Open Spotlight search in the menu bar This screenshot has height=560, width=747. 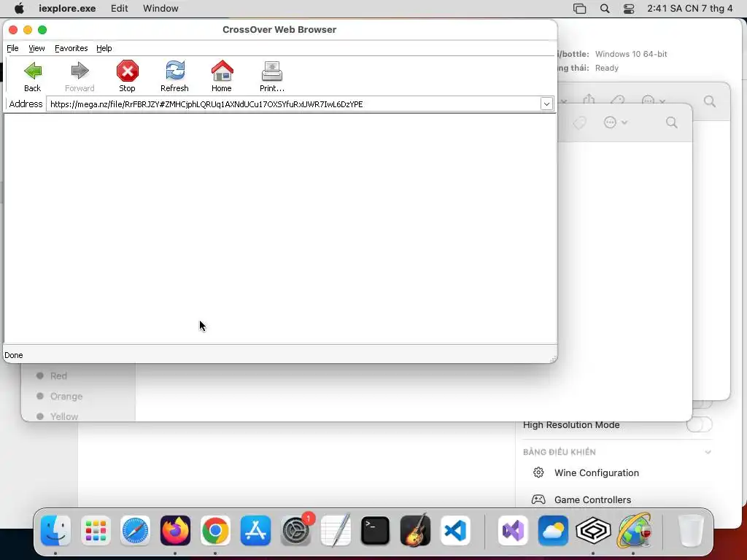point(605,9)
